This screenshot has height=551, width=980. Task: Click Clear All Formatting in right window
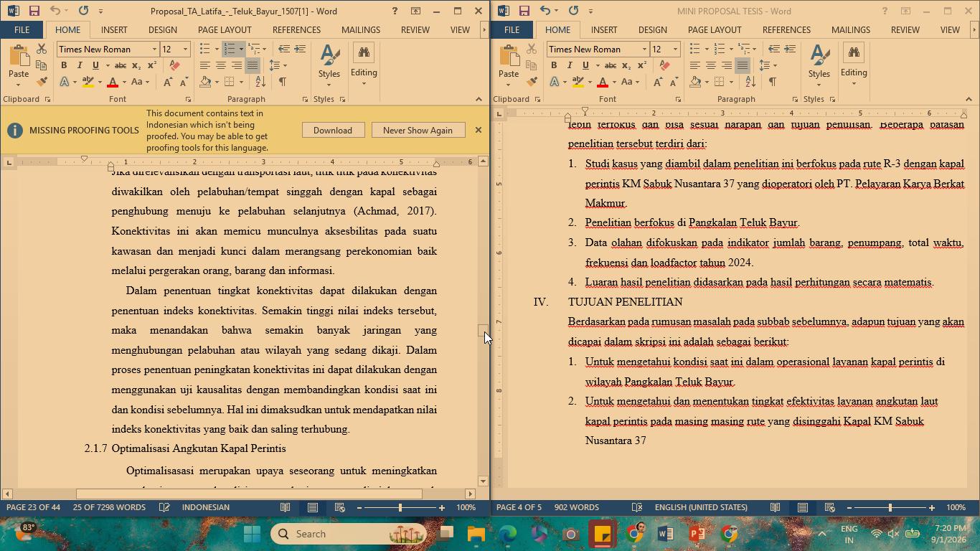[664, 65]
